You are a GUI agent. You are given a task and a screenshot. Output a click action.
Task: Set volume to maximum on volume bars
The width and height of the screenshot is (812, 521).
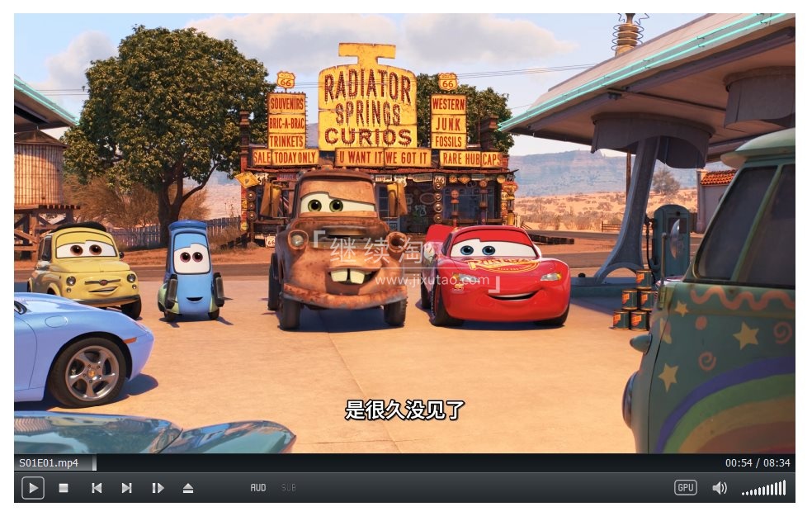tap(785, 488)
